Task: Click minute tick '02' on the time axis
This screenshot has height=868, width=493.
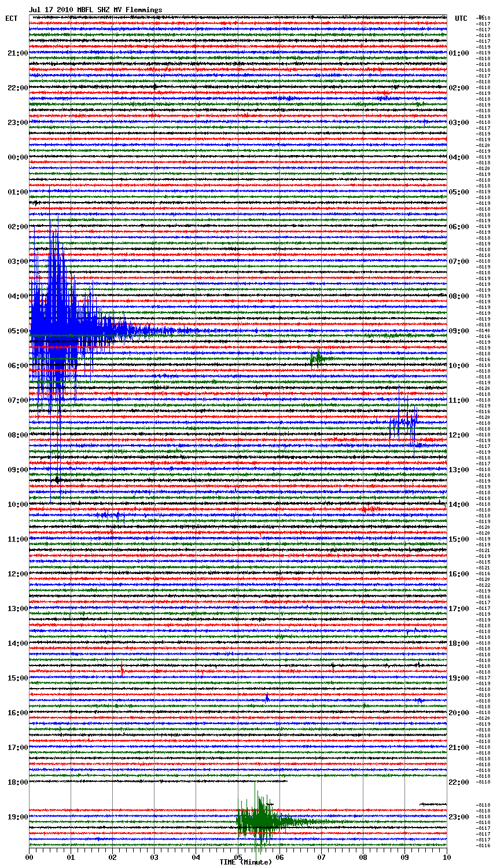Action: (x=113, y=857)
